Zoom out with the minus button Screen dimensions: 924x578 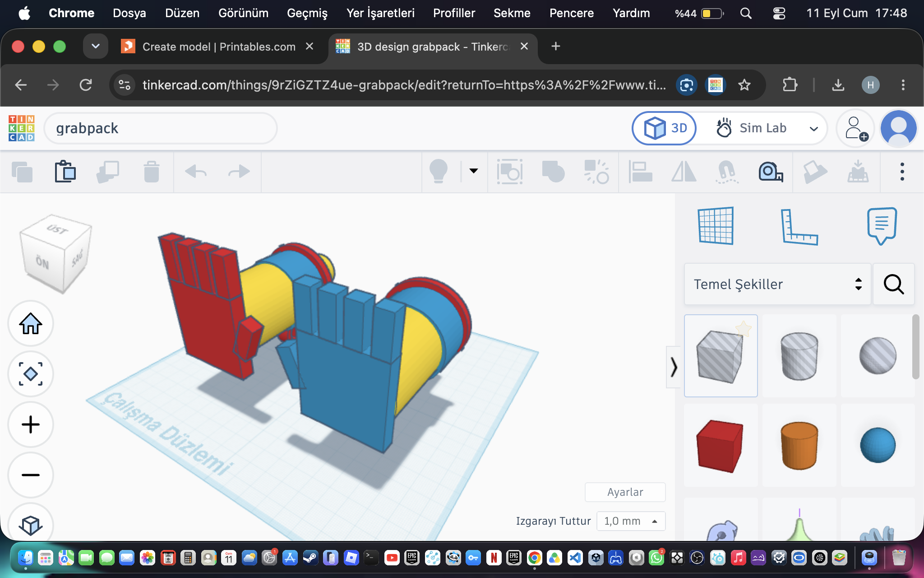[31, 475]
